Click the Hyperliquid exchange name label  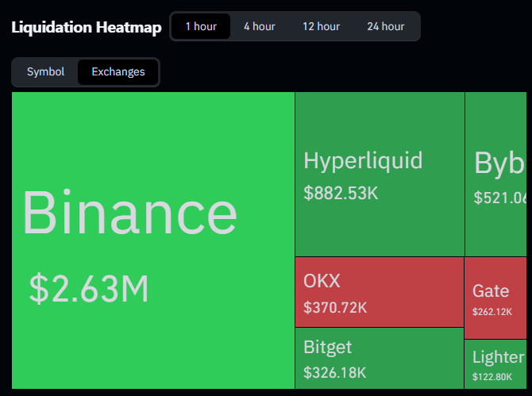(x=363, y=160)
